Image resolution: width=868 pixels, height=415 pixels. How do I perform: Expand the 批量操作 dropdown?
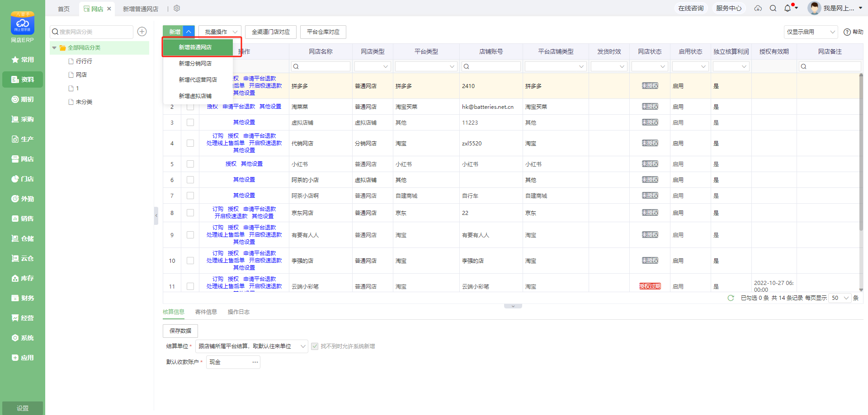tap(220, 32)
